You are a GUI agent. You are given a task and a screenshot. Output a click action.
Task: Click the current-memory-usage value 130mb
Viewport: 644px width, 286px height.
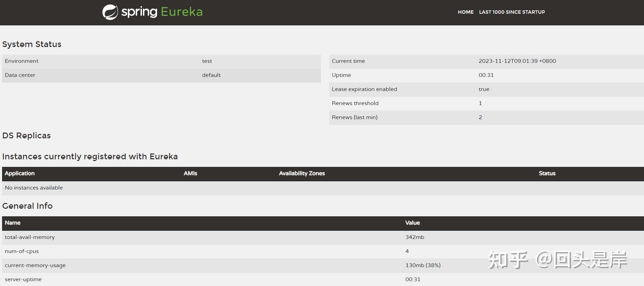click(x=423, y=265)
